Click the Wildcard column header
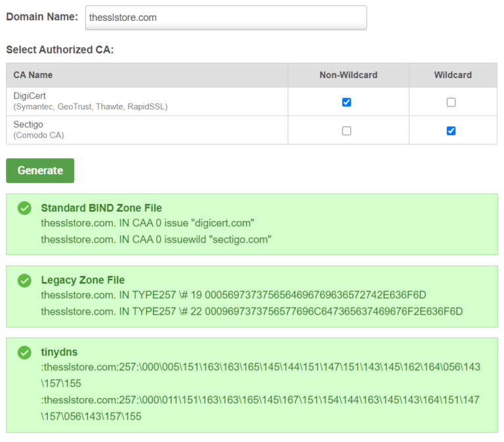This screenshot has width=504, height=442. click(x=452, y=75)
